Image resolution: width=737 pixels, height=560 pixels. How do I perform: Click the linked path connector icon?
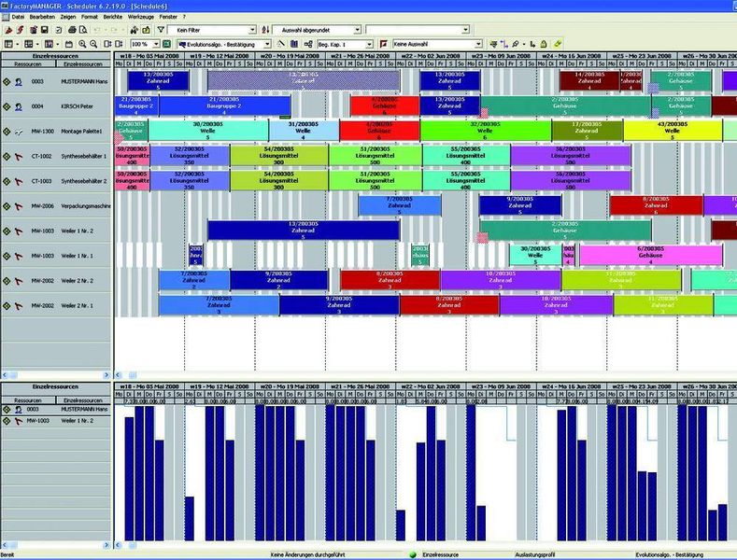pyautogui.click(x=504, y=44)
